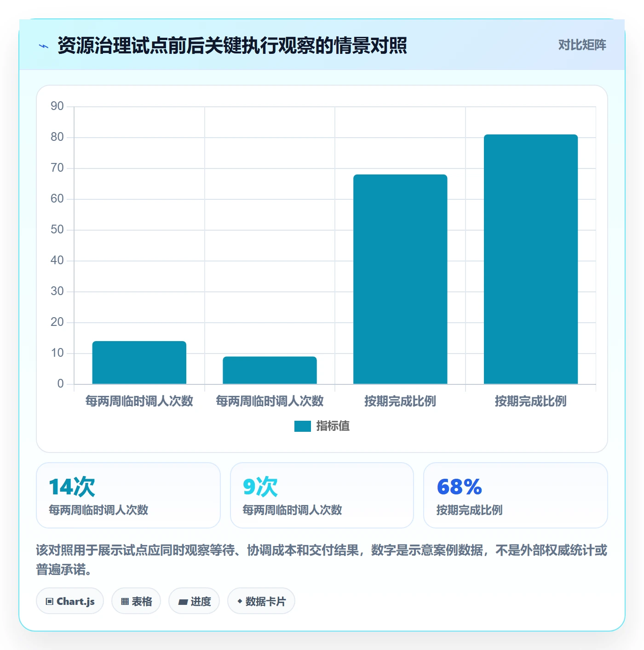Click the title 资源治理试点前后关键执行观察的情景对照

point(232,46)
